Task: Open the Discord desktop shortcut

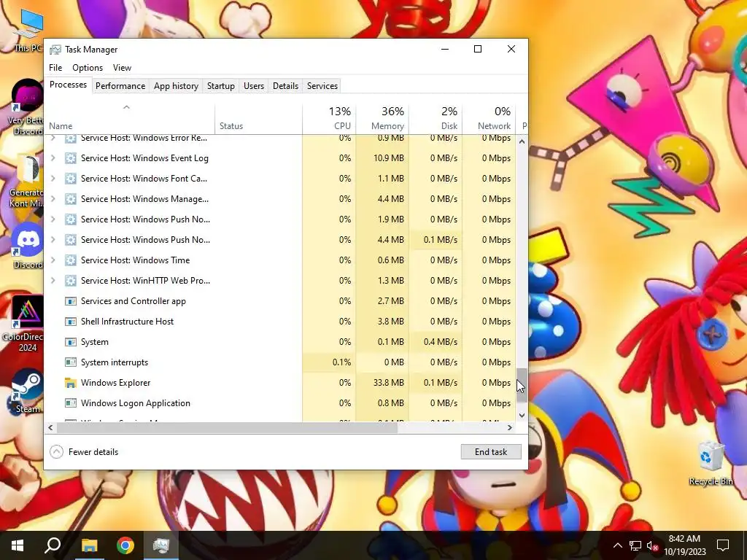Action: (x=28, y=246)
